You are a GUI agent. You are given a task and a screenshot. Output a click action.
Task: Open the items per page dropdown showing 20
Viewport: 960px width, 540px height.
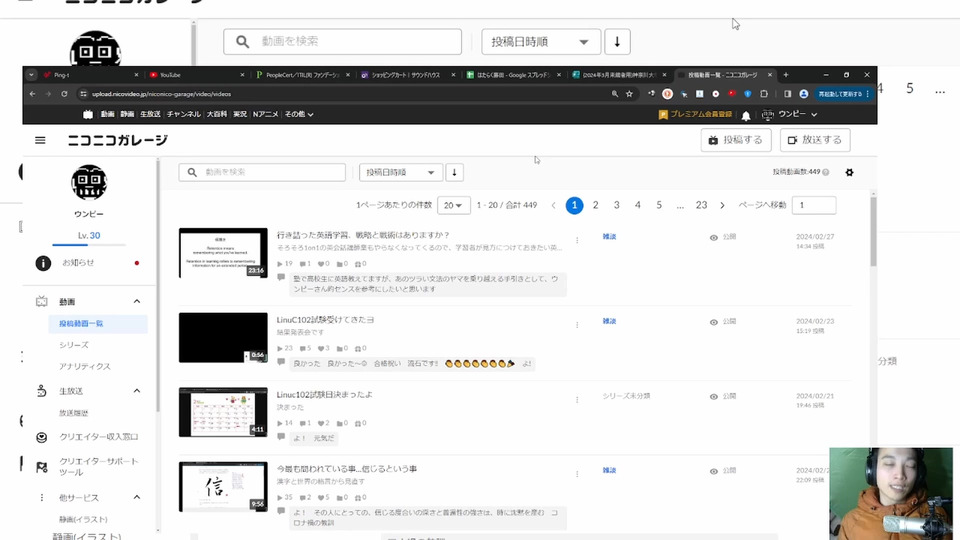pos(454,205)
